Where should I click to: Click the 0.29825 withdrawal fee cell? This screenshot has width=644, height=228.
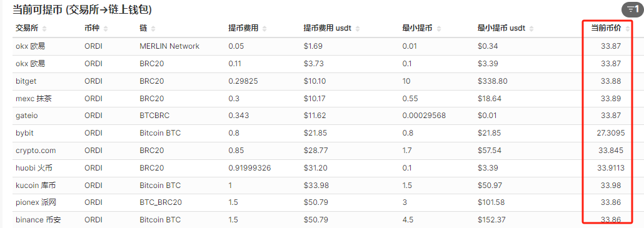tap(243, 81)
